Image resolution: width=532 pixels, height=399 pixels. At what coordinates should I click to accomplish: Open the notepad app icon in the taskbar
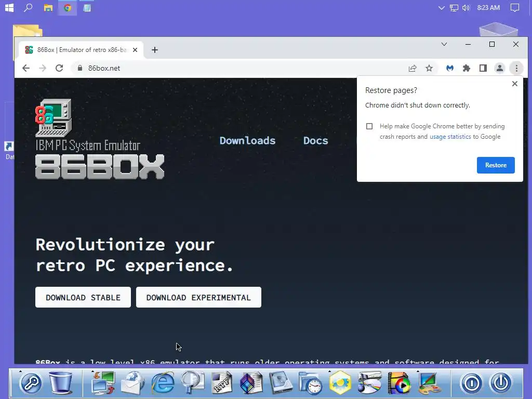(87, 8)
